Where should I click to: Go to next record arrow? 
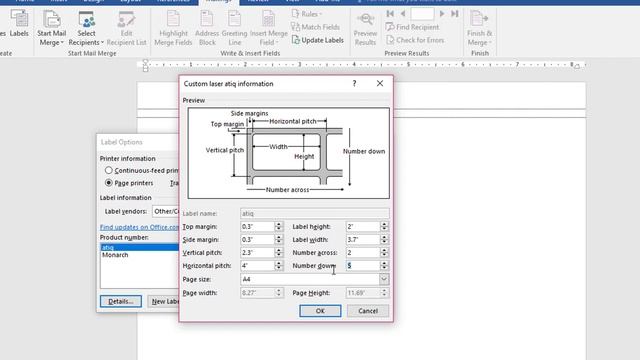click(442, 14)
